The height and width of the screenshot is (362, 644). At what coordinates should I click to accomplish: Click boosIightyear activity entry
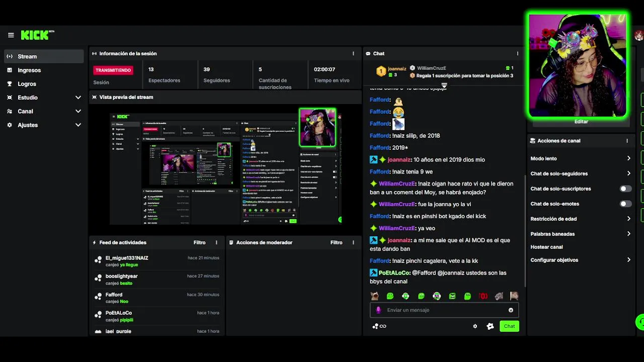point(156,280)
